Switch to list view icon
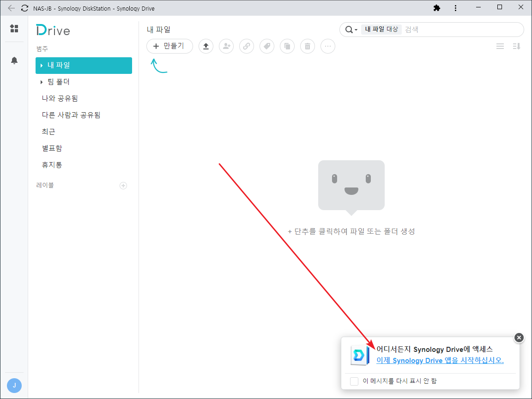The height and width of the screenshot is (399, 532). click(500, 46)
